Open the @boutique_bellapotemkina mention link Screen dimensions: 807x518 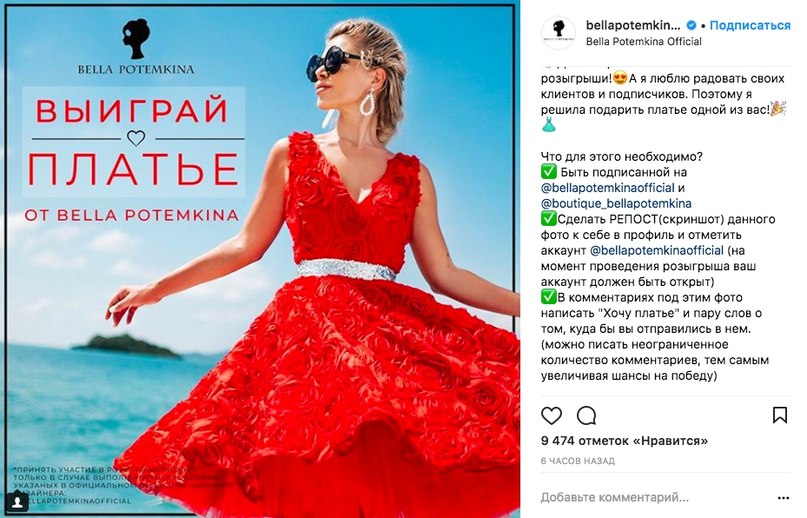tap(616, 203)
